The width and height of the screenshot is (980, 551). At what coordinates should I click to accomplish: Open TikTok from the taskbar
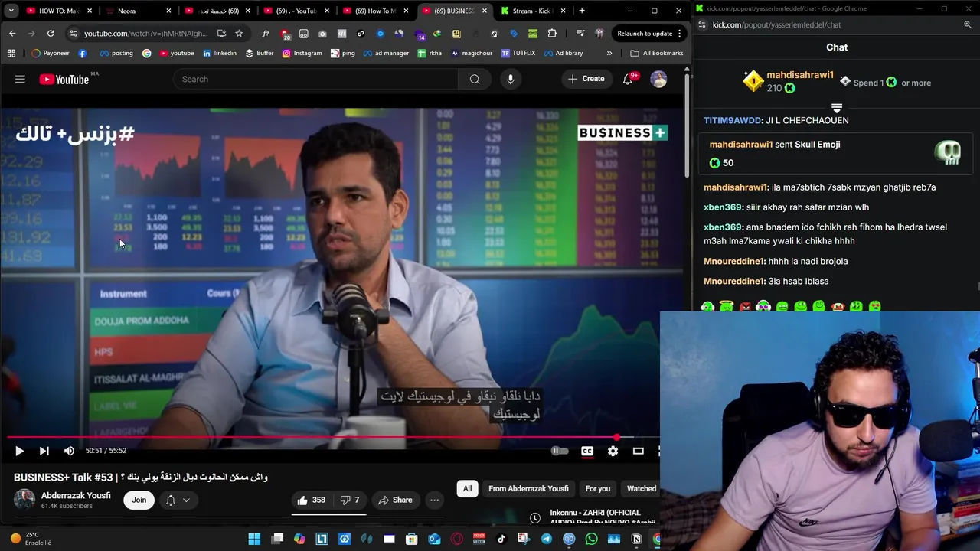501,540
